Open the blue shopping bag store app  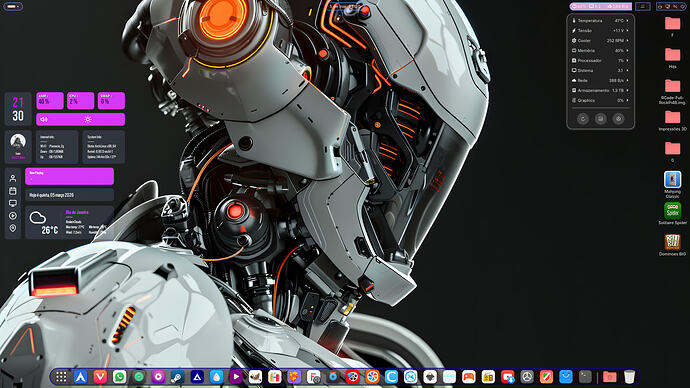pos(565,377)
